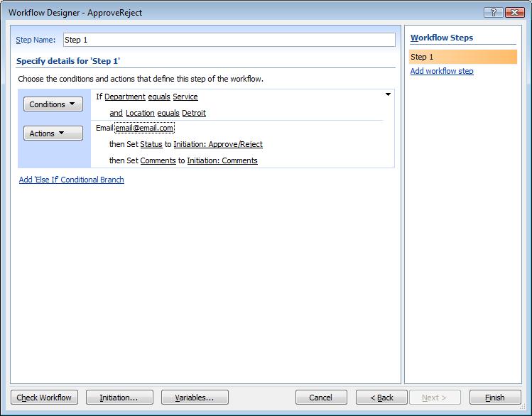532x416 pixels.
Task: Click the Add workflow step link
Action: 442,71
